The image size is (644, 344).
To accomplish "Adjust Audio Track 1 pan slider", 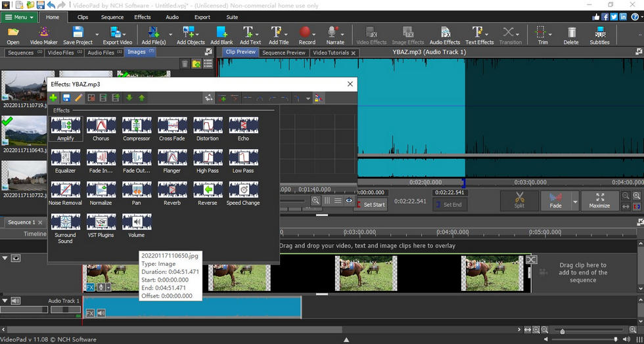I will (x=65, y=309).
